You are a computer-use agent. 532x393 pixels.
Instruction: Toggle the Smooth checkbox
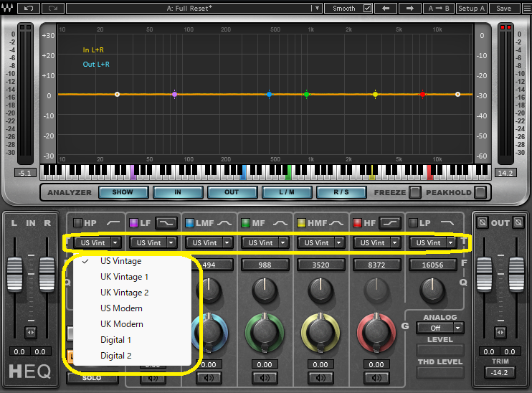click(368, 9)
